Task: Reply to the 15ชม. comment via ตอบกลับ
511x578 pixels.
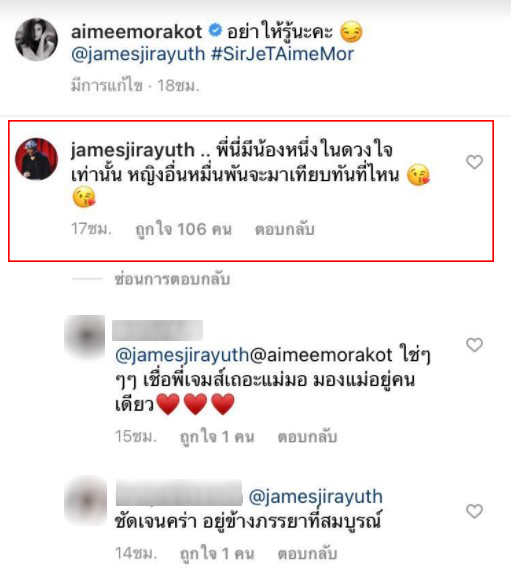Action: coord(307,437)
